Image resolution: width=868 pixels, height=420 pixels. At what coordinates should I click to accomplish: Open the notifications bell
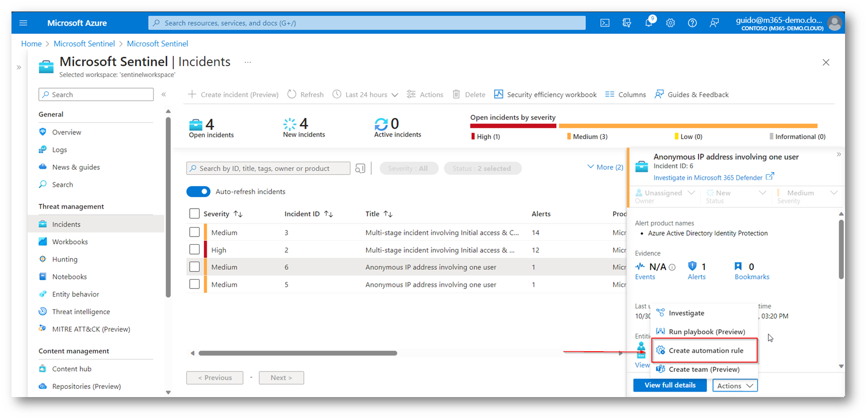click(649, 23)
